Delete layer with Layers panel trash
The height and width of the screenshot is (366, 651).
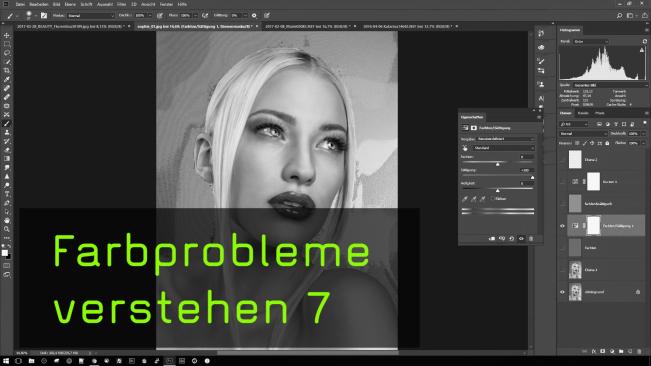(x=639, y=351)
